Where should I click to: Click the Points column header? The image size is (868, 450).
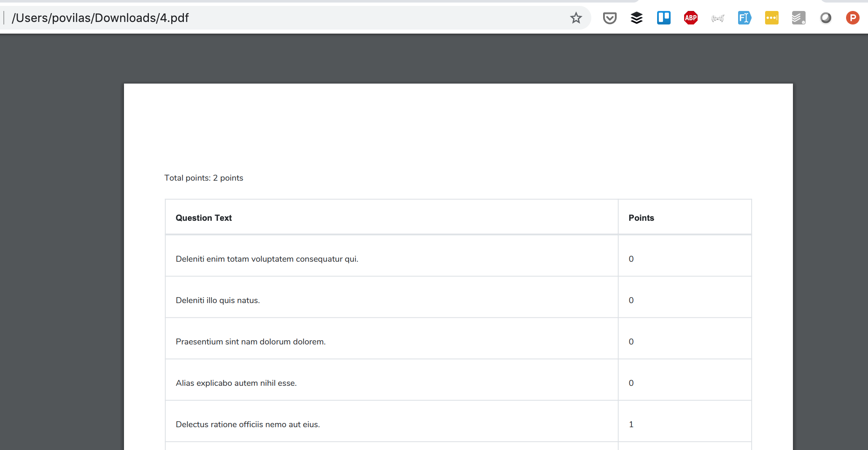click(x=641, y=218)
